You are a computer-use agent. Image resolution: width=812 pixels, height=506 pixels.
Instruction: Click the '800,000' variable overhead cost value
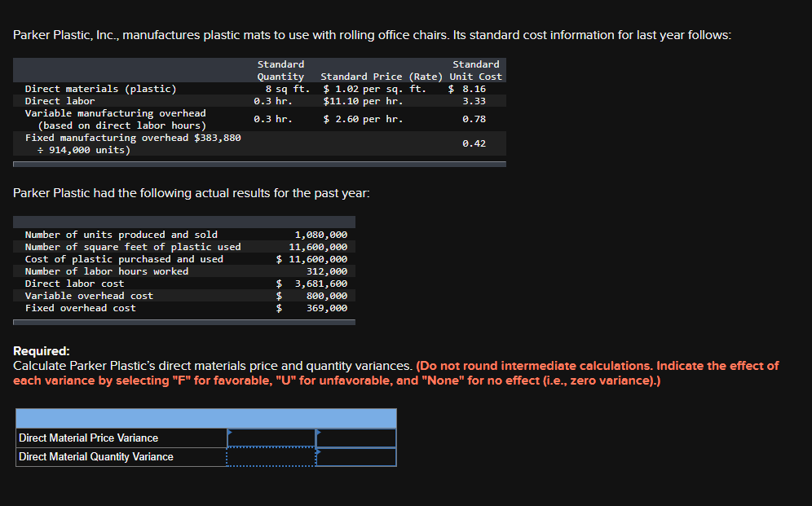[327, 296]
